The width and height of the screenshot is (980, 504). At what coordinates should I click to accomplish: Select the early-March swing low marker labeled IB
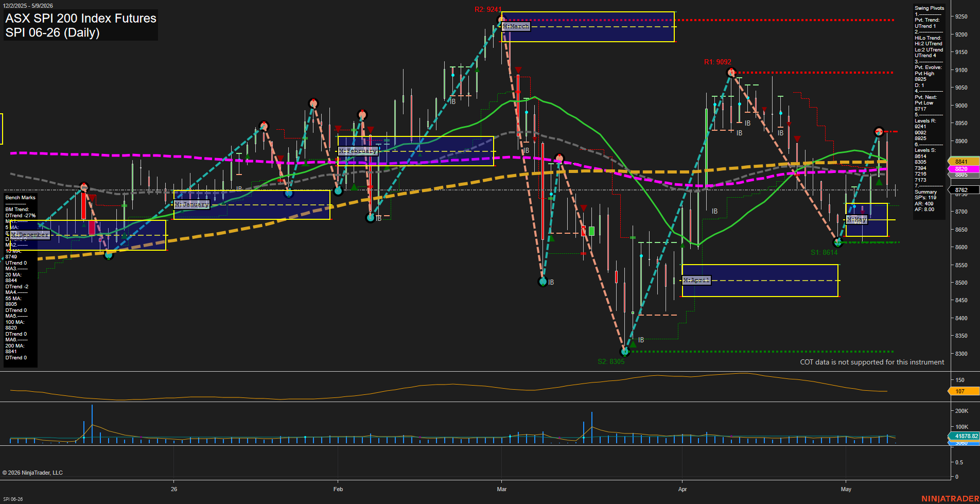[x=542, y=282]
